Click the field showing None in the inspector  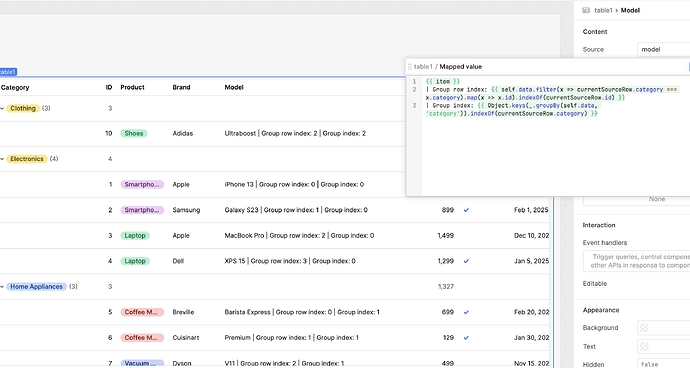(x=636, y=200)
